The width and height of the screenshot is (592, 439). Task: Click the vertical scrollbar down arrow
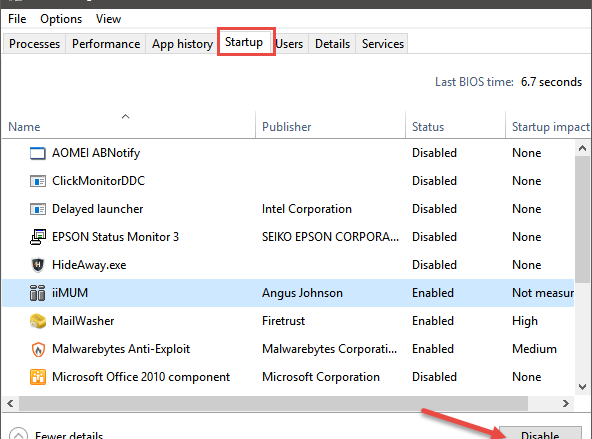point(582,387)
